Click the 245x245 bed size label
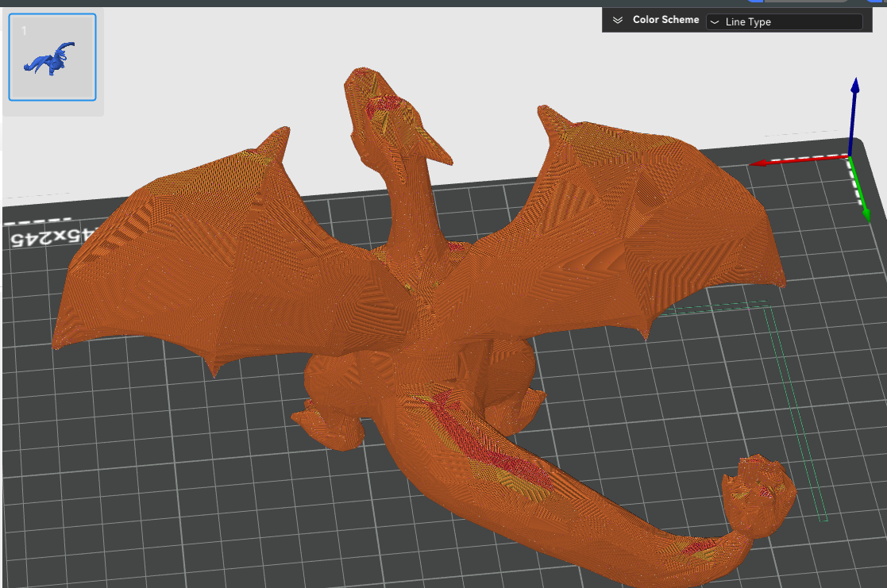The height and width of the screenshot is (588, 887). (48, 236)
